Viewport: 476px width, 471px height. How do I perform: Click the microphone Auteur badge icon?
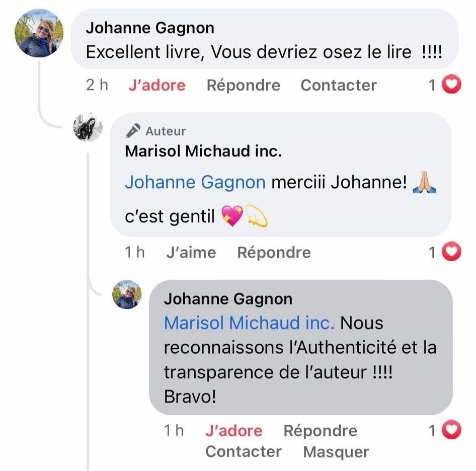pos(133,131)
